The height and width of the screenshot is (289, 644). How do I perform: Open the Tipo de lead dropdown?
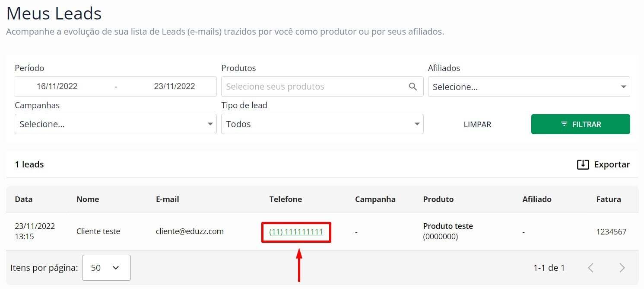[322, 124]
